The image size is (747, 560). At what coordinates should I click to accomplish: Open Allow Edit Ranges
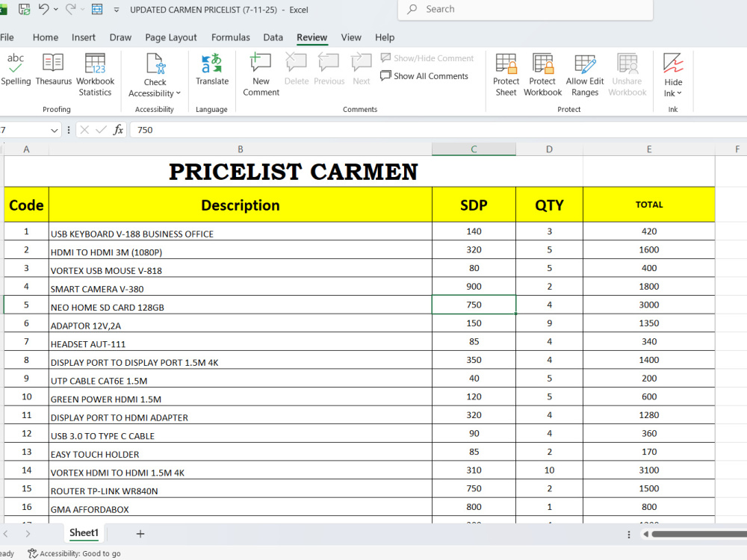click(585, 75)
